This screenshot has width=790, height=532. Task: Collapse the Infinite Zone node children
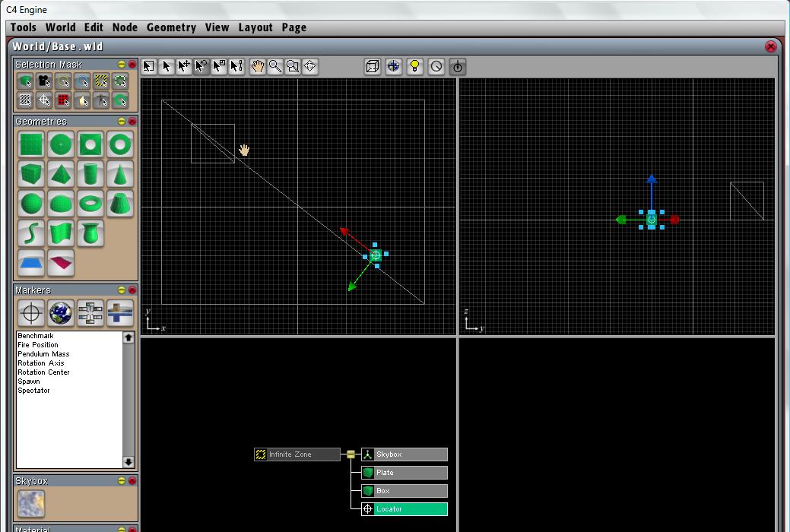[x=351, y=454]
